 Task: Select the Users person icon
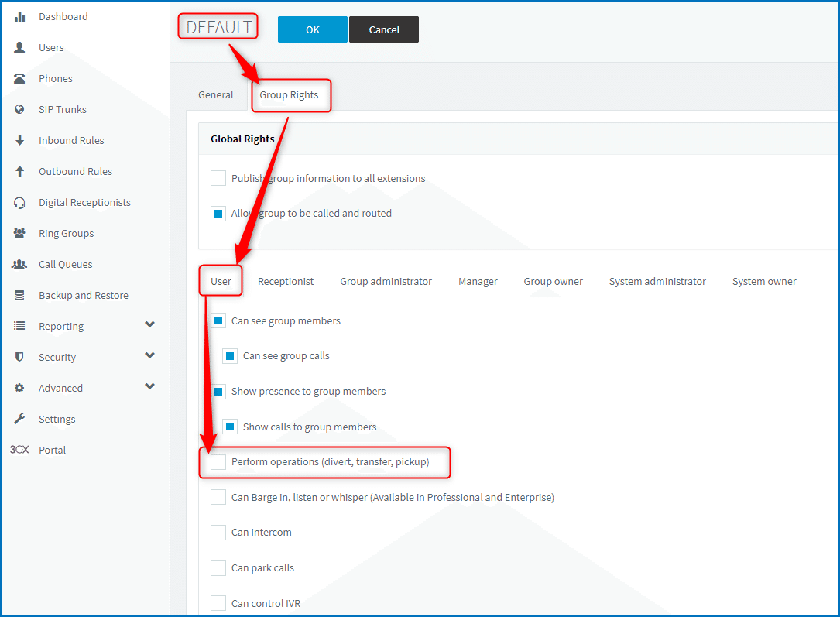(20, 48)
